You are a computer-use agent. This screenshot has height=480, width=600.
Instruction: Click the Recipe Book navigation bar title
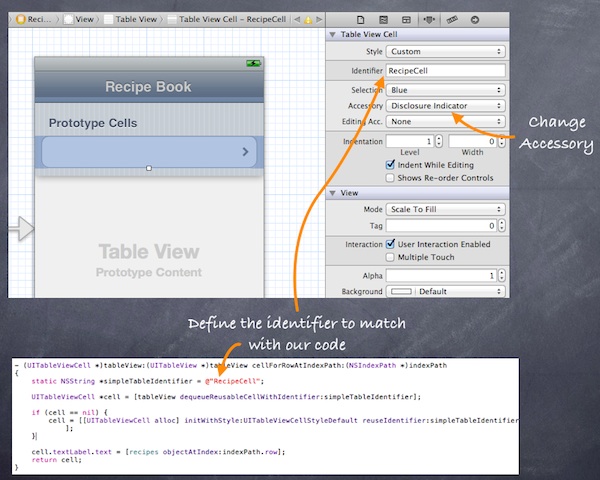[x=148, y=87]
